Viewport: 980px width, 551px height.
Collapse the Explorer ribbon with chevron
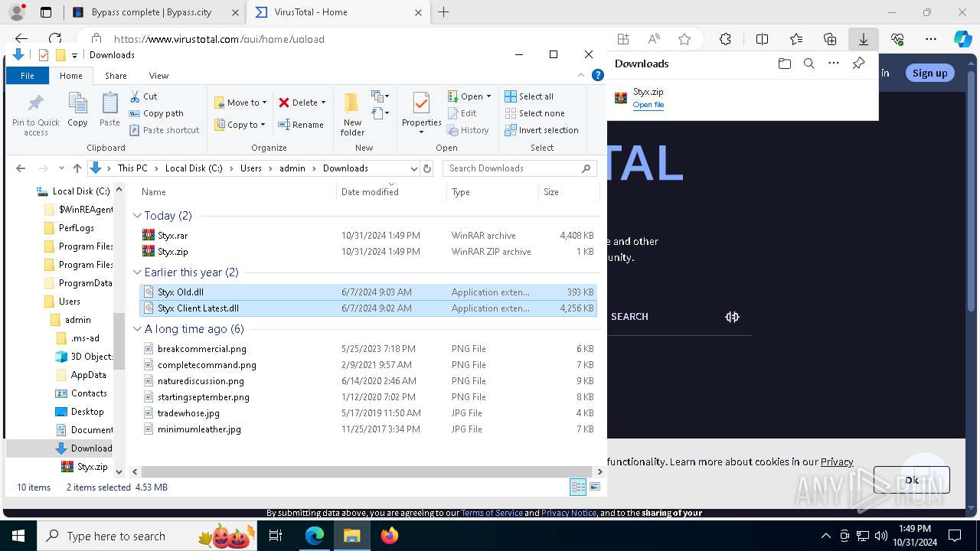point(582,75)
